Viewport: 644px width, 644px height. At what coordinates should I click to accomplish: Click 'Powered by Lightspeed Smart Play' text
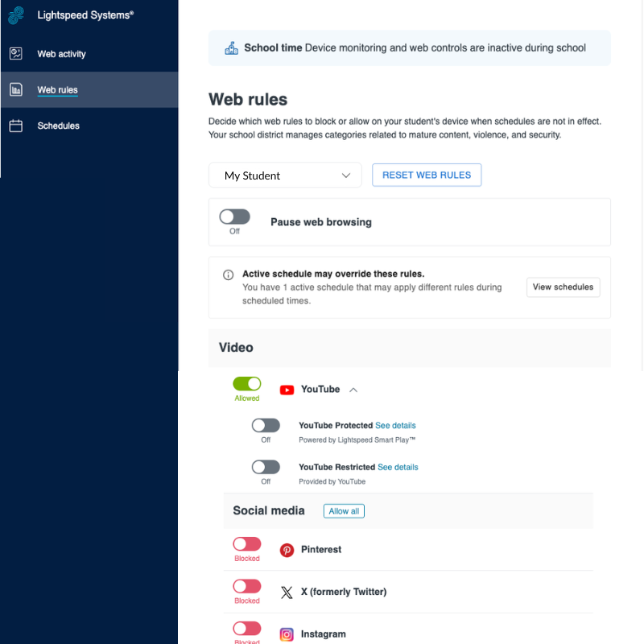(x=357, y=440)
